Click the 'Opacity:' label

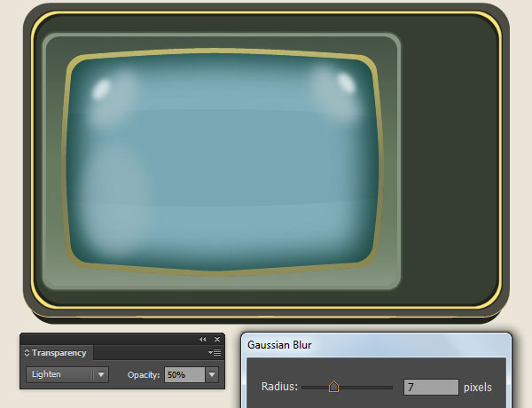(143, 375)
